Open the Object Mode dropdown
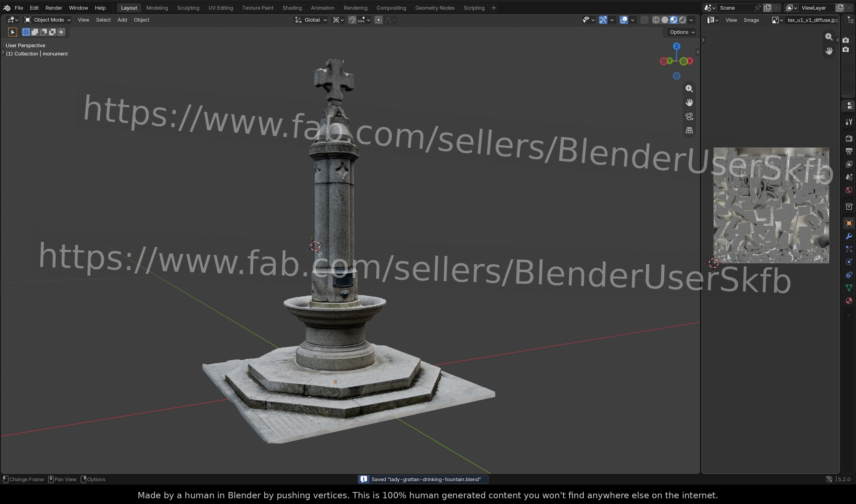The width and height of the screenshot is (856, 504). click(x=47, y=20)
